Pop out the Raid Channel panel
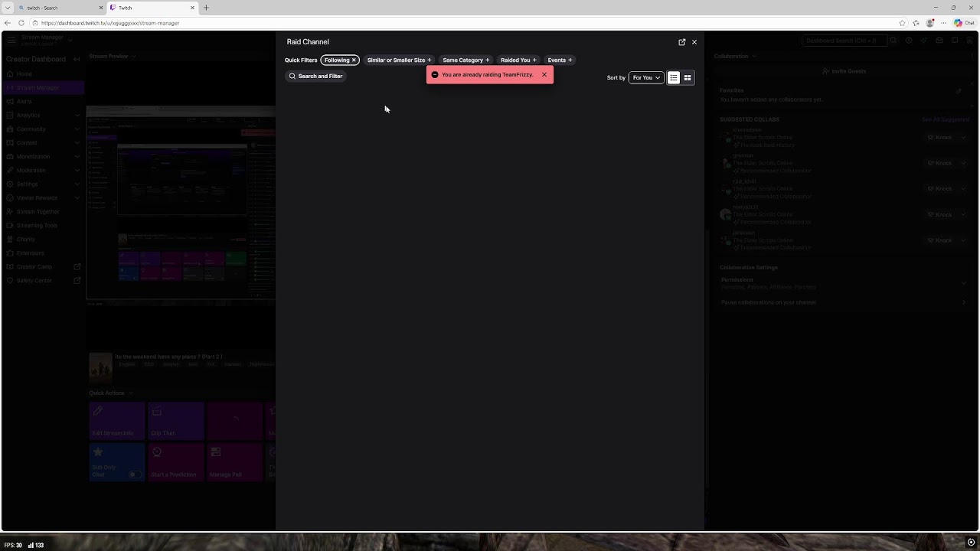The image size is (980, 551). (x=682, y=42)
